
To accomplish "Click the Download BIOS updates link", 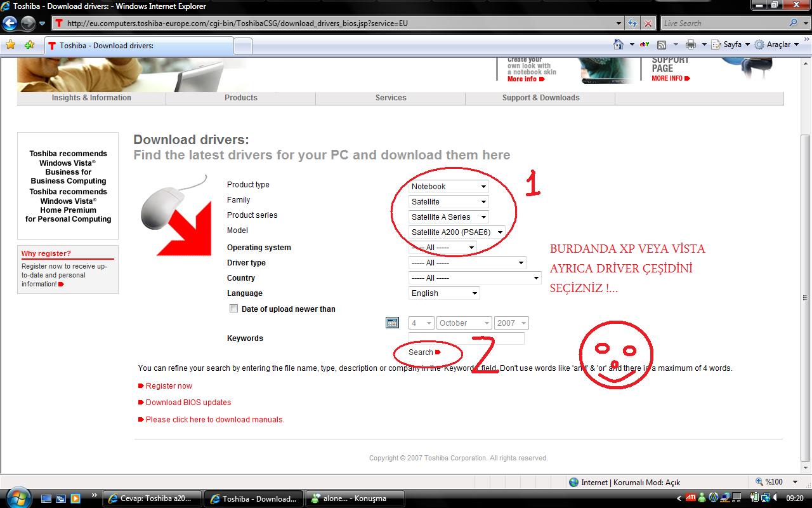I will click(x=188, y=402).
